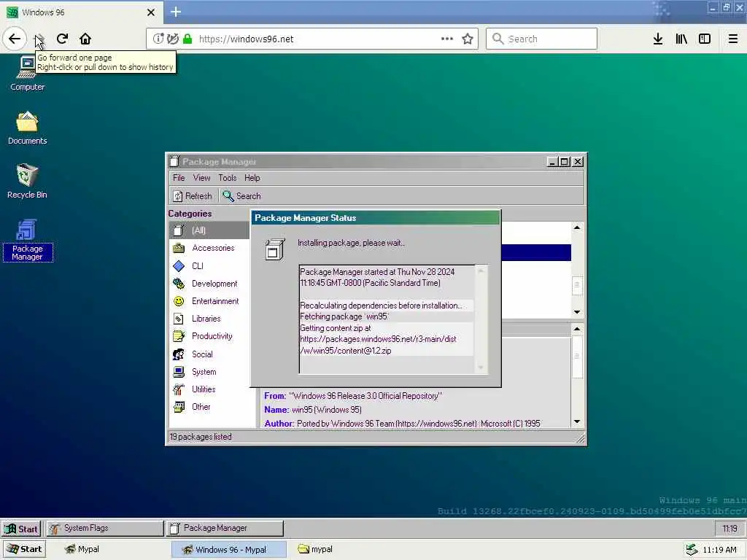Screen dimensions: 747x560
Task: Select the Entertainment category
Action: tap(209, 301)
